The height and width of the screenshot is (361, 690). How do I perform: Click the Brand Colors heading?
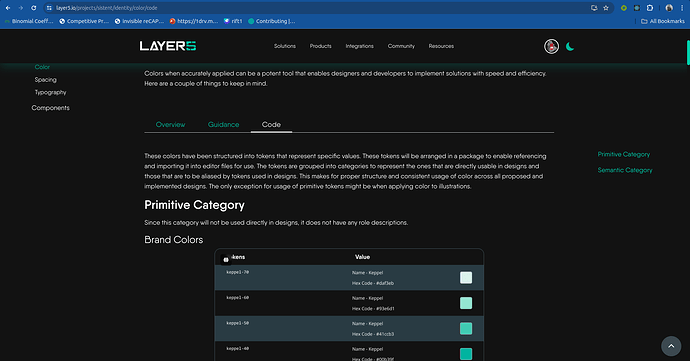tap(174, 240)
